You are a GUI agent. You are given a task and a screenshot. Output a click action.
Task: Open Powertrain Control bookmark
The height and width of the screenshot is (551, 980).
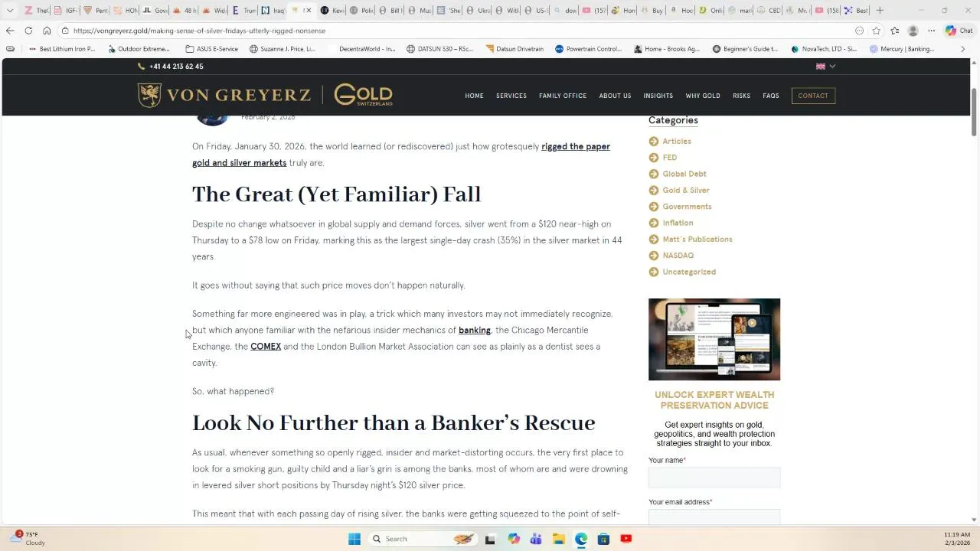589,49
